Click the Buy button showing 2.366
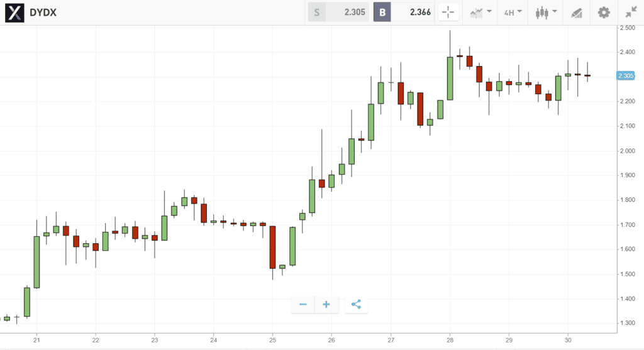Viewport: 644px width, 350px height. pos(404,13)
